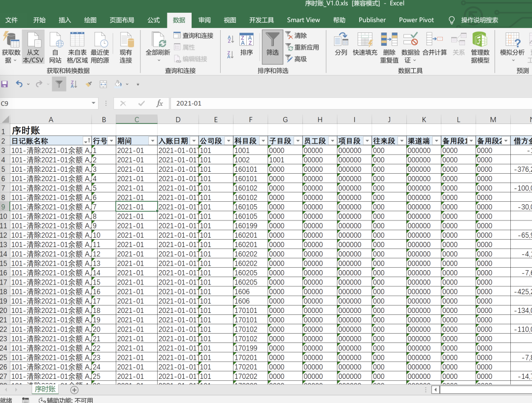Click the 合并计算 consolidate icon

tap(434, 39)
